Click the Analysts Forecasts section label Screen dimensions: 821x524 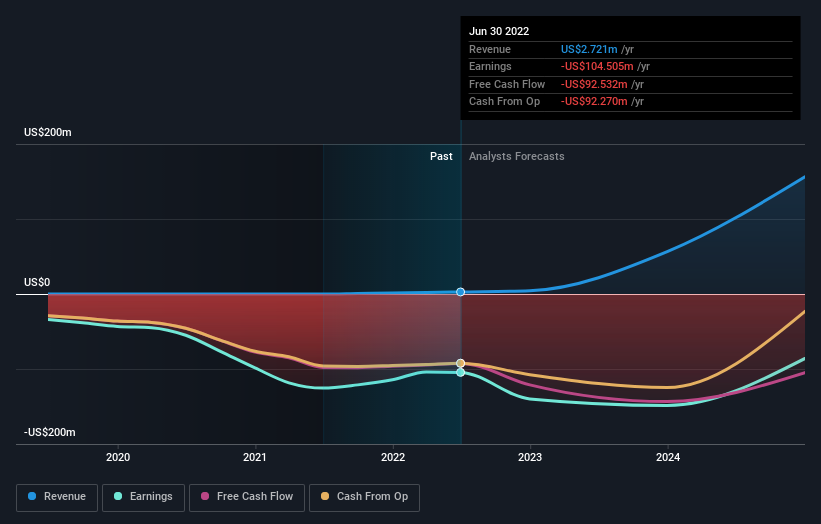tap(516, 157)
